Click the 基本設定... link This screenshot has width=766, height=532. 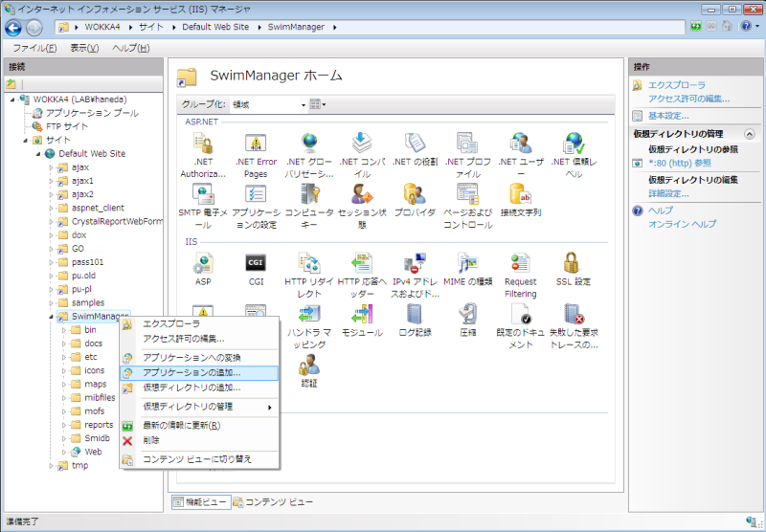click(x=668, y=116)
